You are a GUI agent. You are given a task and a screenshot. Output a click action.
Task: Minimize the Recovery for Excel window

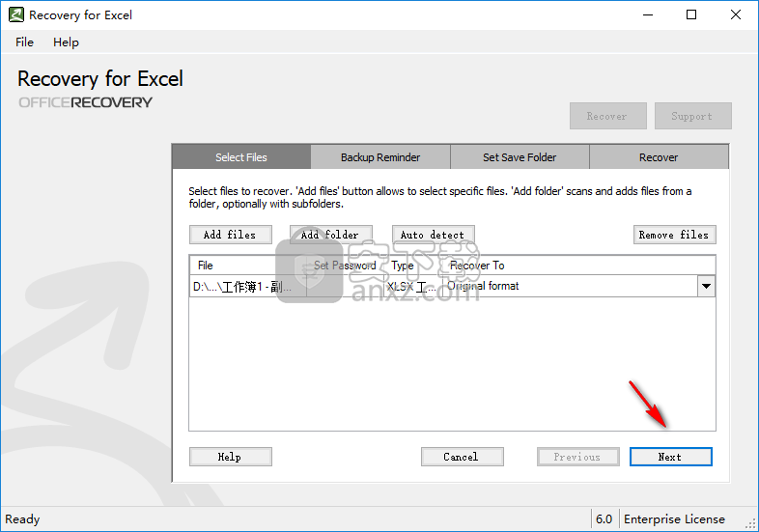[648, 14]
